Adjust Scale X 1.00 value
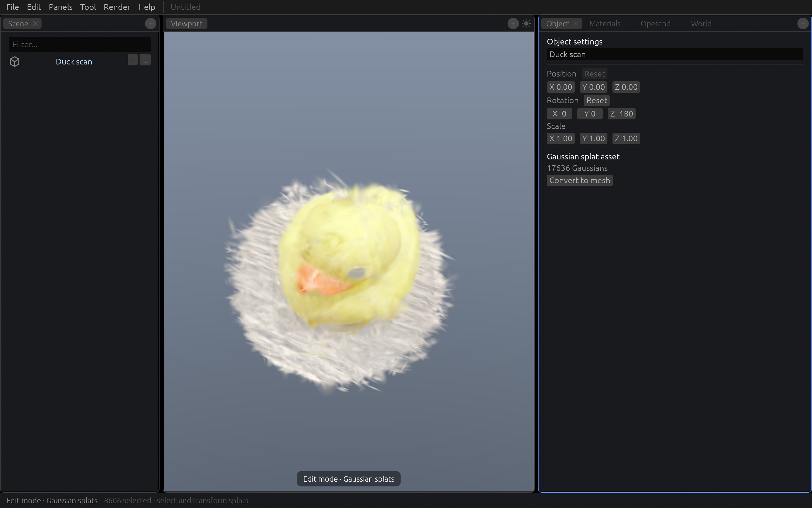This screenshot has width=812, height=508. [x=561, y=138]
